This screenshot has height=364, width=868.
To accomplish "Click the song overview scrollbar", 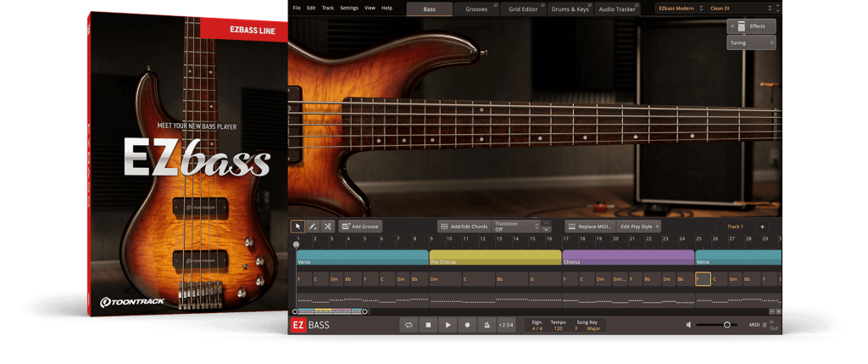I will point(330,311).
